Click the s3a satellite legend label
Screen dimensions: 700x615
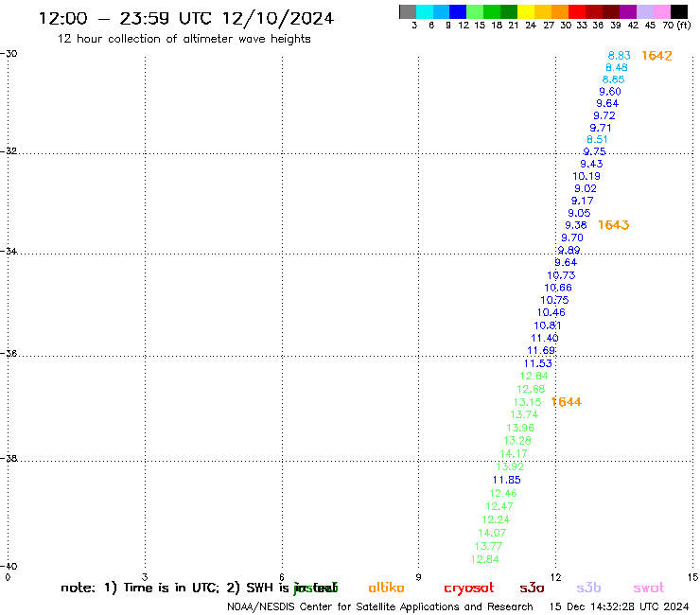pyautogui.click(x=532, y=588)
